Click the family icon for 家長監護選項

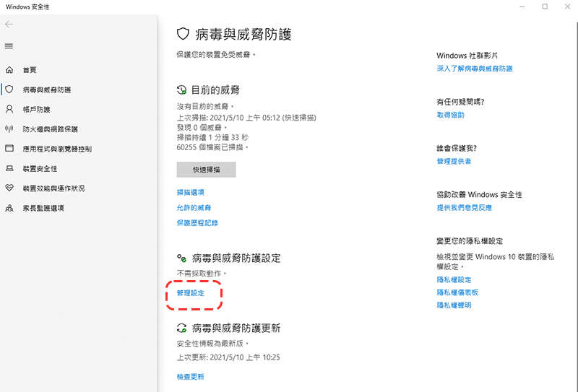coord(9,208)
